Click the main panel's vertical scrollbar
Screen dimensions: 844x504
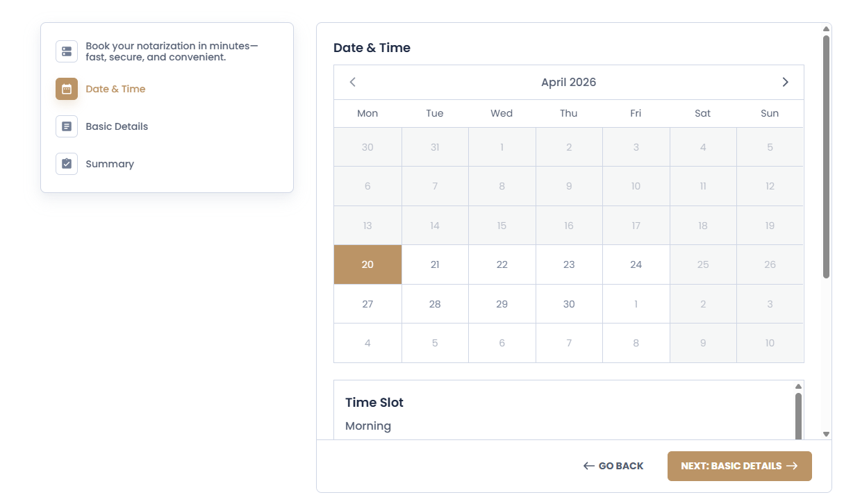(x=826, y=156)
